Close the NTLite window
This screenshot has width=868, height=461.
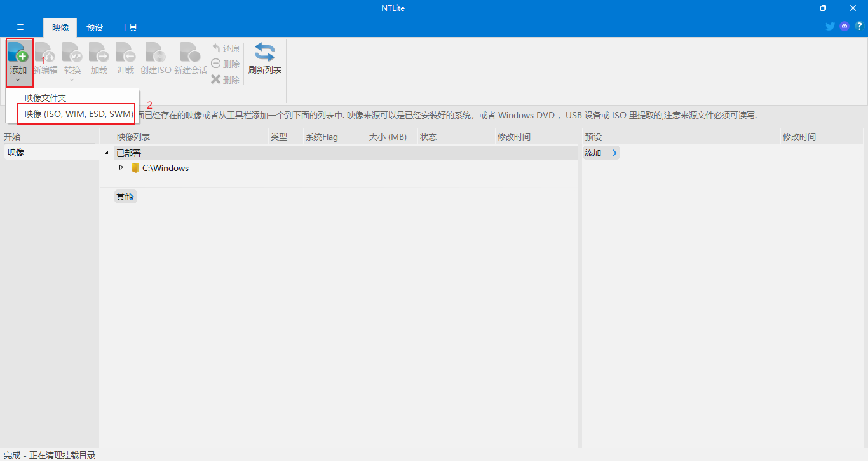pos(853,8)
